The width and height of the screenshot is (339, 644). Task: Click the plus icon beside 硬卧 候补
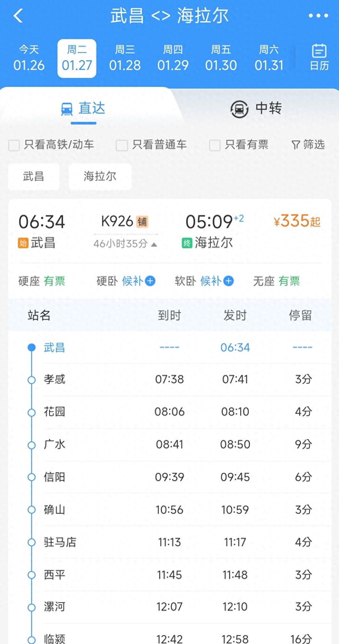pyautogui.click(x=150, y=281)
